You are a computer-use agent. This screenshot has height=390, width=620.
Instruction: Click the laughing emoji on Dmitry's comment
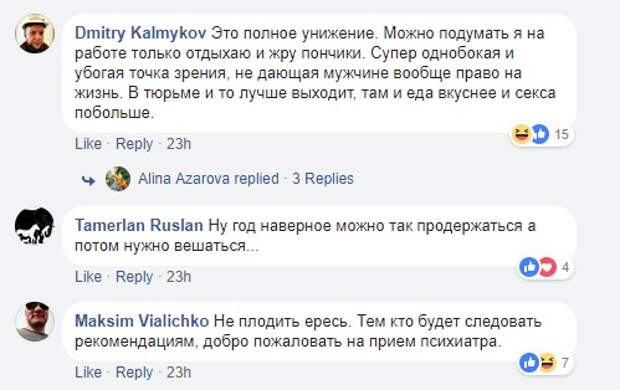(x=521, y=134)
